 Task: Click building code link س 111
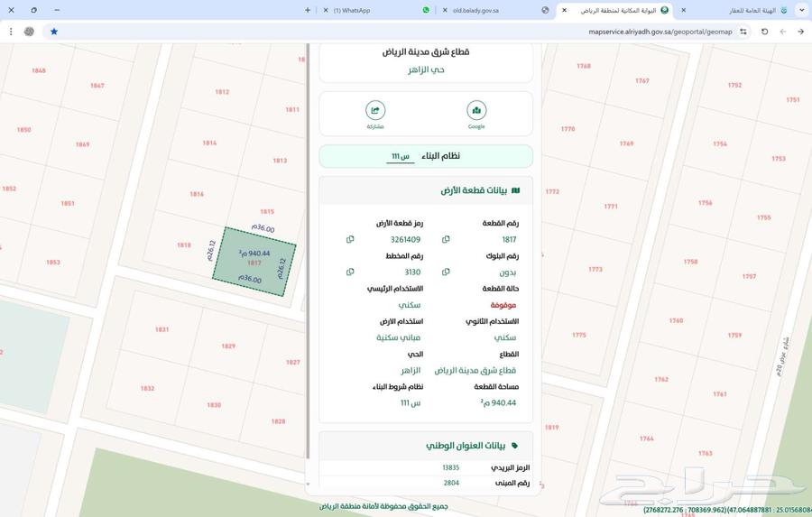coord(401,156)
